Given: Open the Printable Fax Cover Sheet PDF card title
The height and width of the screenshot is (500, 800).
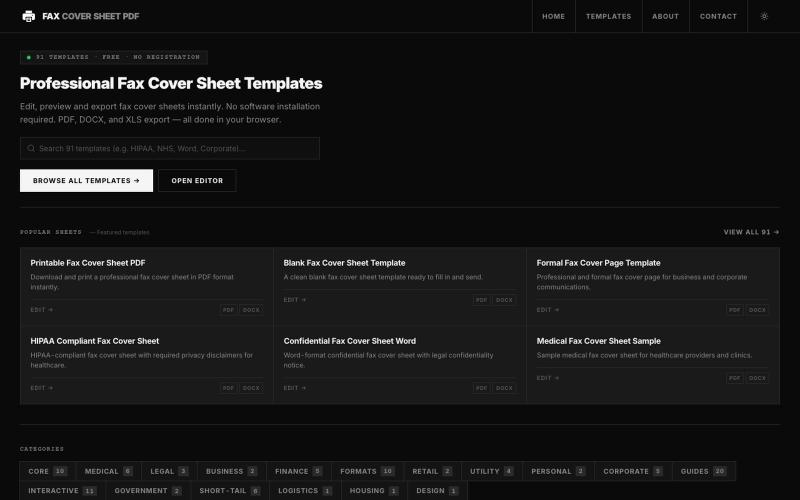Looking at the screenshot, I should (x=88, y=263).
